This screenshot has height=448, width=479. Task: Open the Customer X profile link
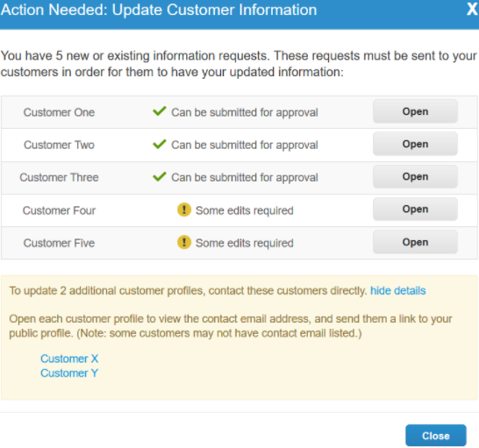69,359
